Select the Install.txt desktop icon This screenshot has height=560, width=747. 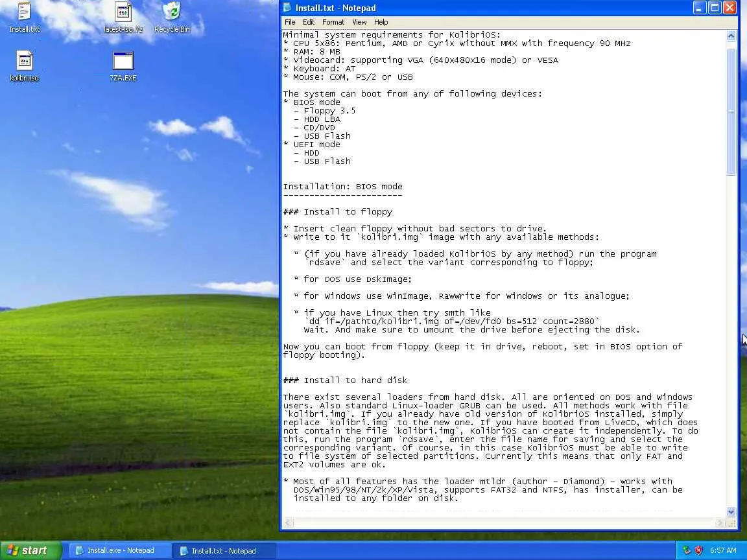click(24, 17)
